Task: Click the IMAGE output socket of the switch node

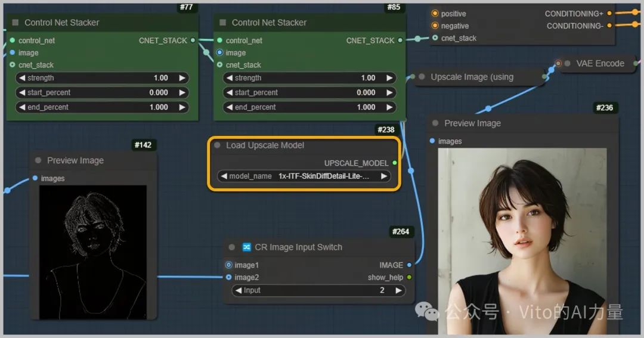Action: pos(409,265)
